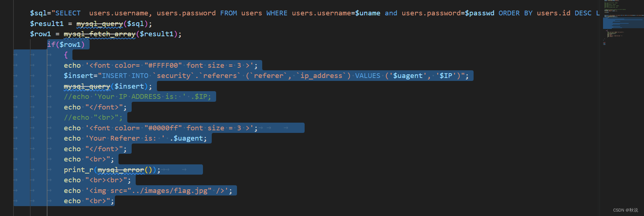Click the commented 'Your IP ADDRESS is' line

click(138, 97)
